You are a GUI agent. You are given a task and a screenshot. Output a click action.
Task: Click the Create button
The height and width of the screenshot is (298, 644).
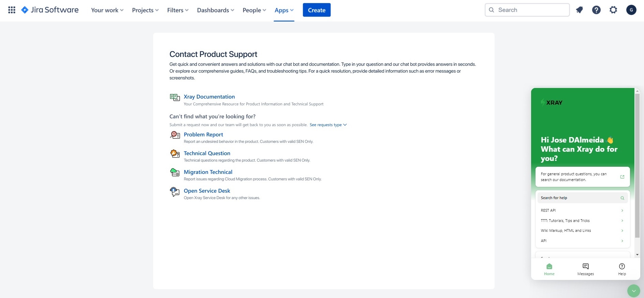tap(317, 10)
